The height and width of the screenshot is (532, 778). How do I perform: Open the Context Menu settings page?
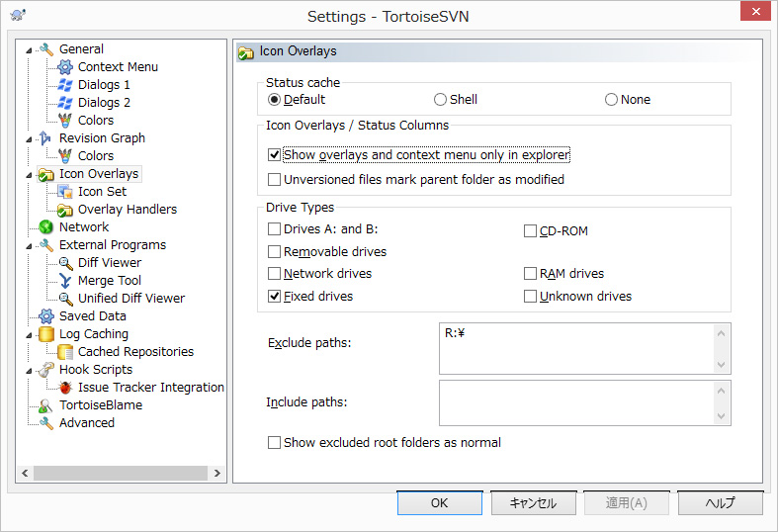coord(118,67)
